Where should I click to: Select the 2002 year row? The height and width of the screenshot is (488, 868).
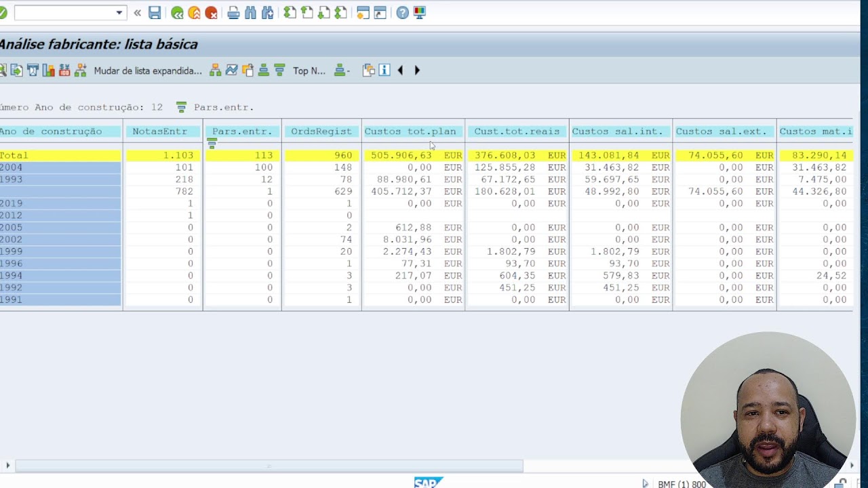pos(60,239)
